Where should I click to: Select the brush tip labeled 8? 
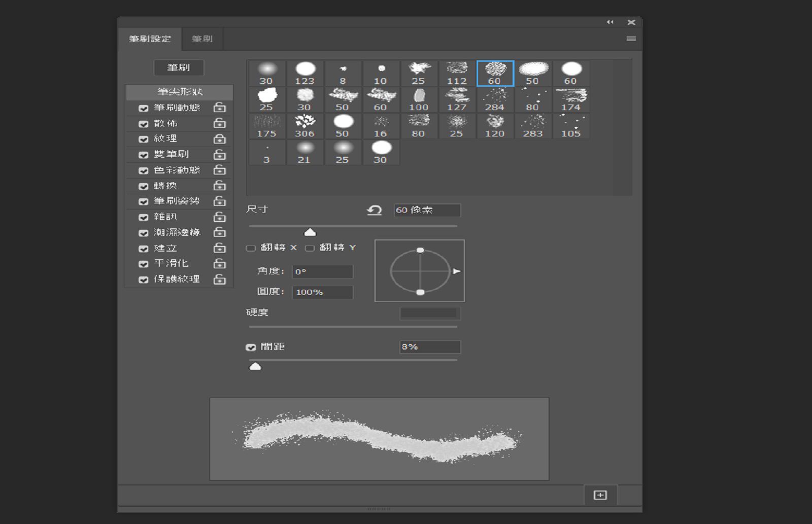pyautogui.click(x=343, y=74)
